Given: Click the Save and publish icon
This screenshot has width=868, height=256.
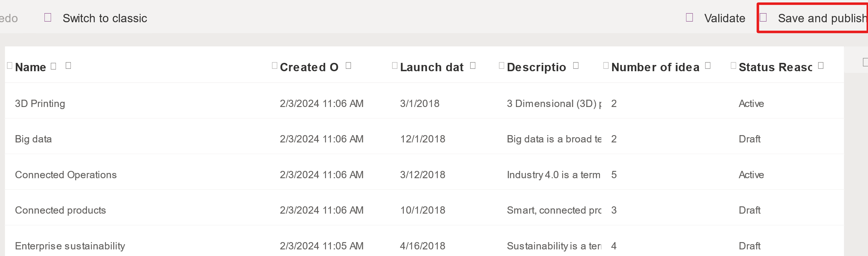Looking at the screenshot, I should pos(763,17).
